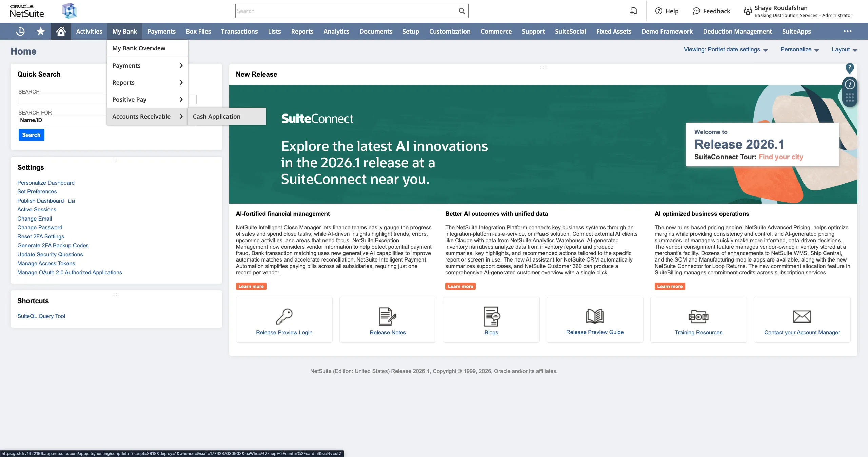Click the company cube logo
The height and width of the screenshot is (457, 868).
point(70,11)
